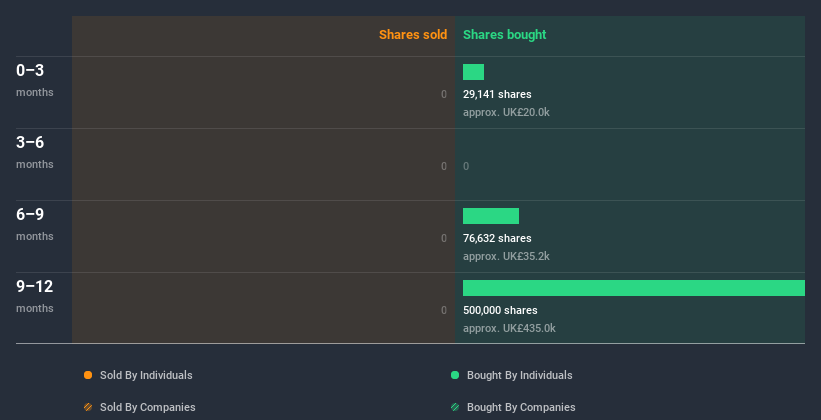Select the 0–3 months green bar
The width and height of the screenshot is (821, 420).
473,72
